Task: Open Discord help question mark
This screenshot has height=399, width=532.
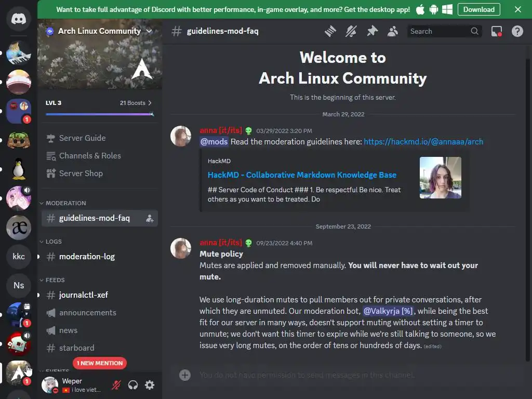Action: pyautogui.click(x=517, y=31)
